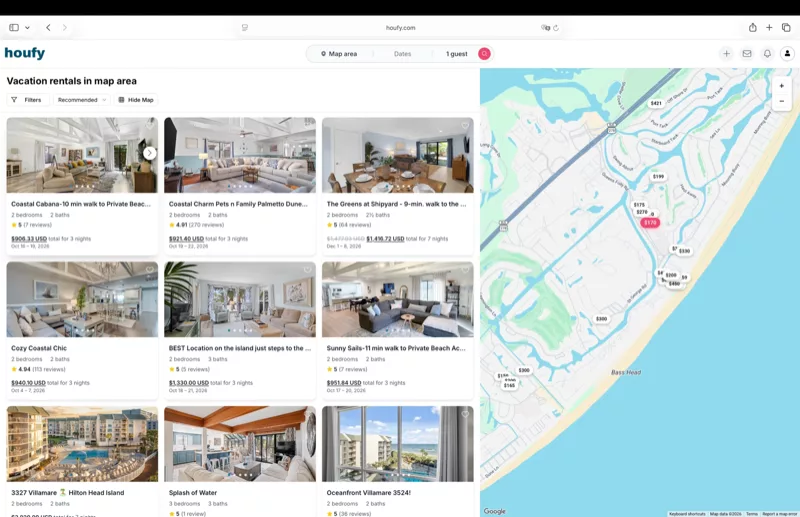This screenshot has height=517, width=800.
Task: Open the Splash of Water listing title
Action: 193,493
